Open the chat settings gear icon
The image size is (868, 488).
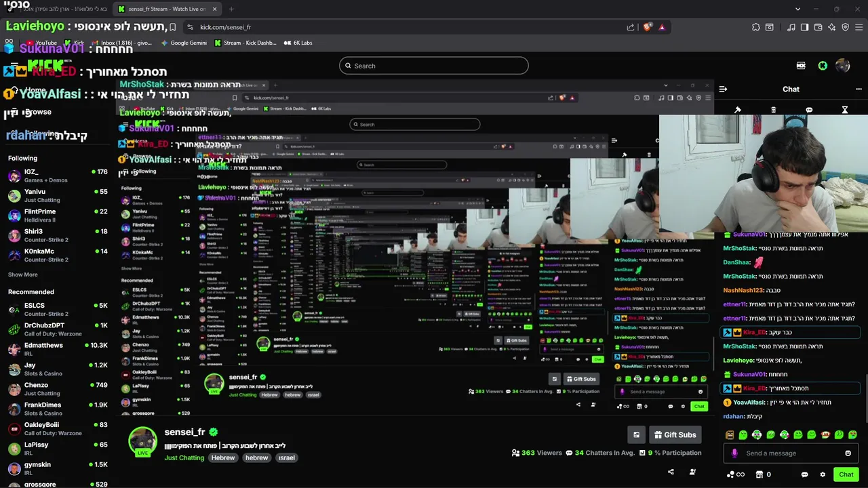823,474
